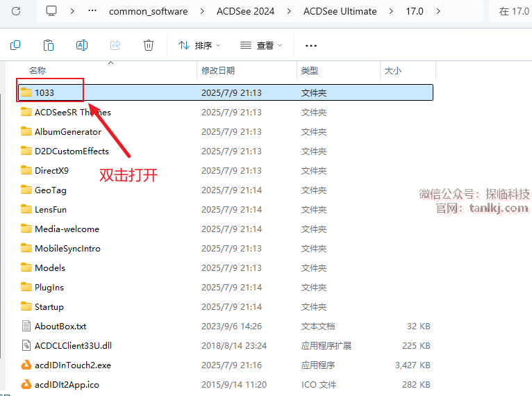Image resolution: width=532 pixels, height=396 pixels.
Task: Expand chevron after 17.0 breadcrumb
Action: coord(438,11)
